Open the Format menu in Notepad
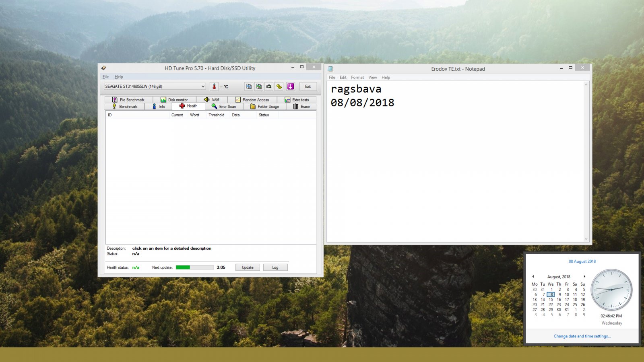 357,77
